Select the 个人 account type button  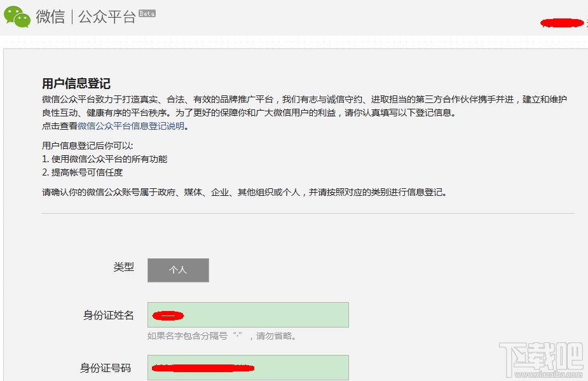[x=178, y=270]
